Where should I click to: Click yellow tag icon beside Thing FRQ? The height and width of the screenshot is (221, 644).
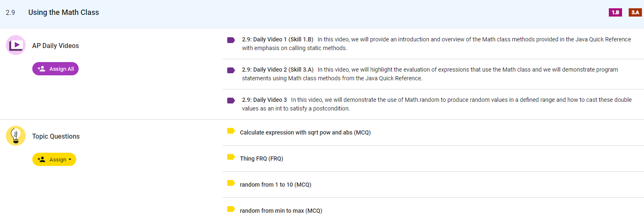[x=231, y=157]
